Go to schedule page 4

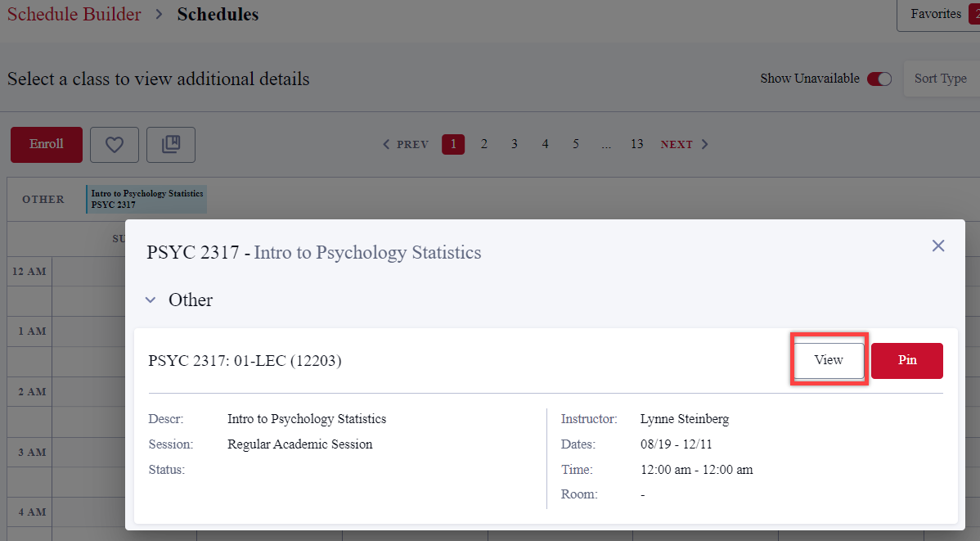[x=545, y=145]
